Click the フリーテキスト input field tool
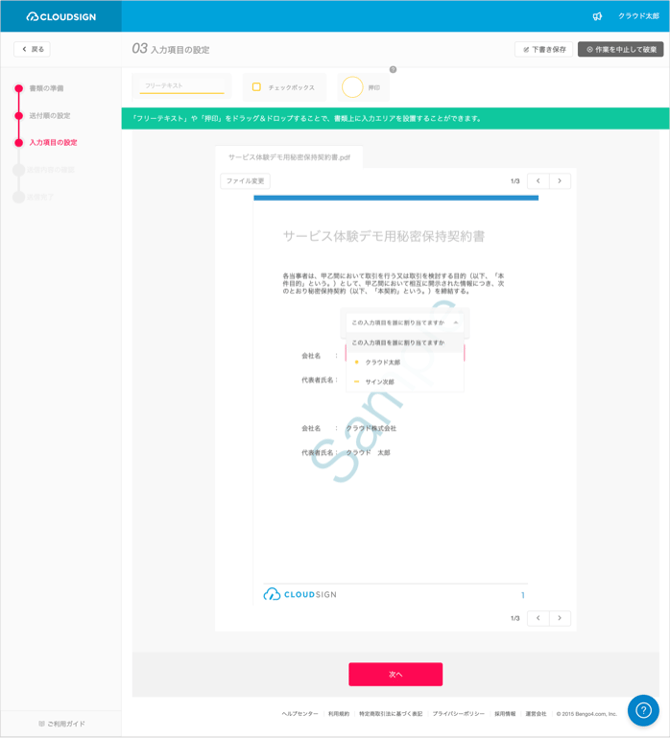The height and width of the screenshot is (738, 670). (181, 87)
